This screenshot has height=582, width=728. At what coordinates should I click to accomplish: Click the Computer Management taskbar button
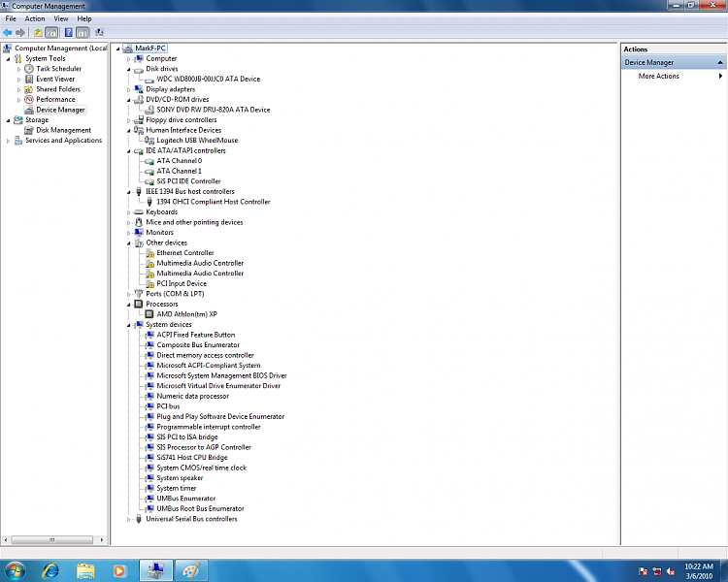(x=156, y=571)
